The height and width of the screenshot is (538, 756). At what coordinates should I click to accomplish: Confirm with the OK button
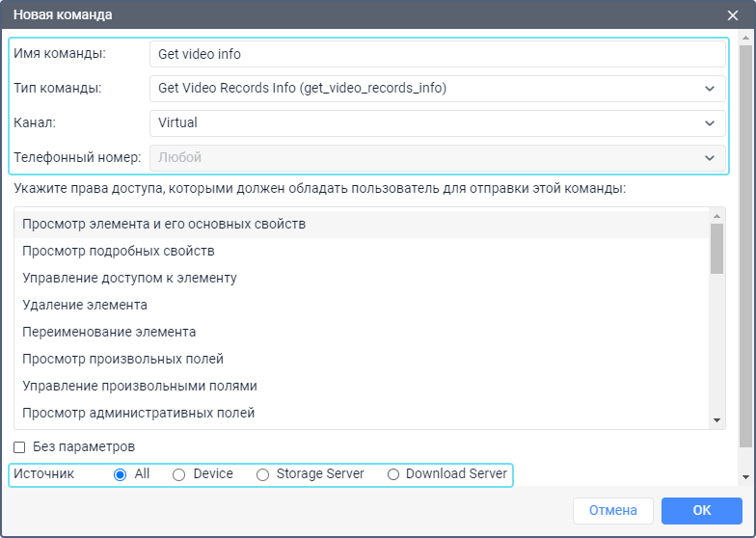coord(701,511)
